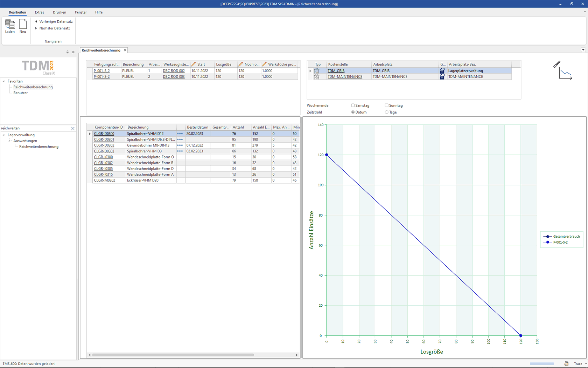Screen dimensions: 588x368
Task: Open the Extras menu
Action: click(x=40, y=12)
